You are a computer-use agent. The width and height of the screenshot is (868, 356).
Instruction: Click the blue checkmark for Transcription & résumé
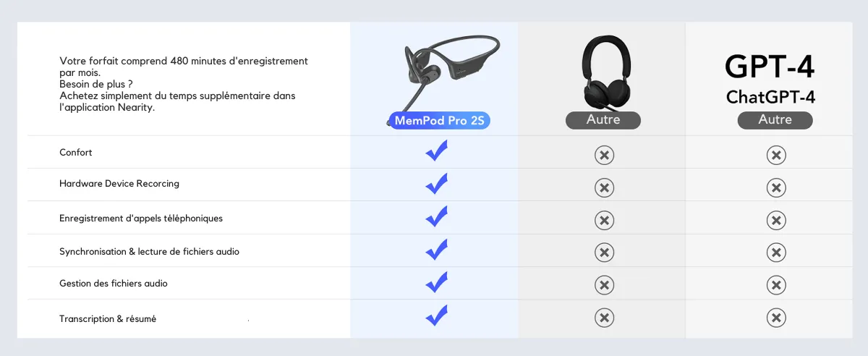click(436, 316)
